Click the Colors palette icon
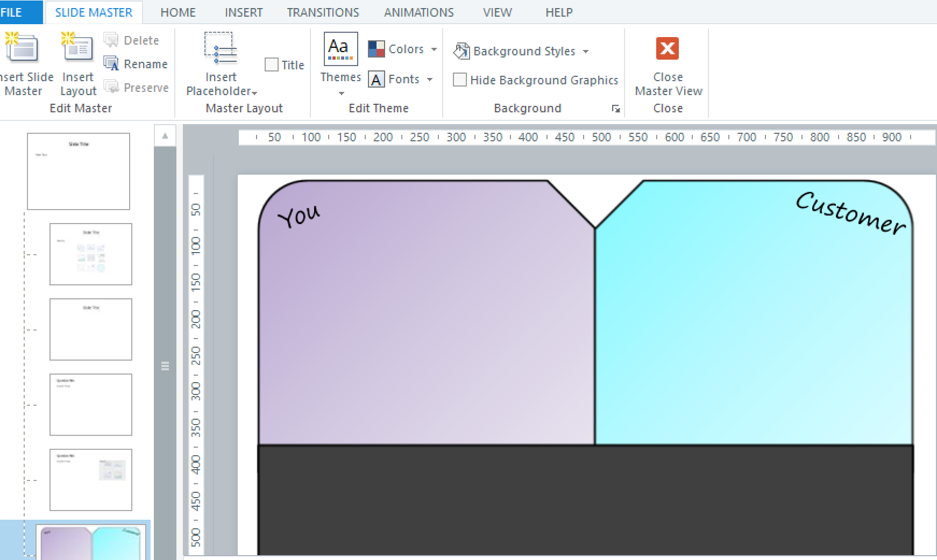The image size is (937, 560). (x=377, y=49)
